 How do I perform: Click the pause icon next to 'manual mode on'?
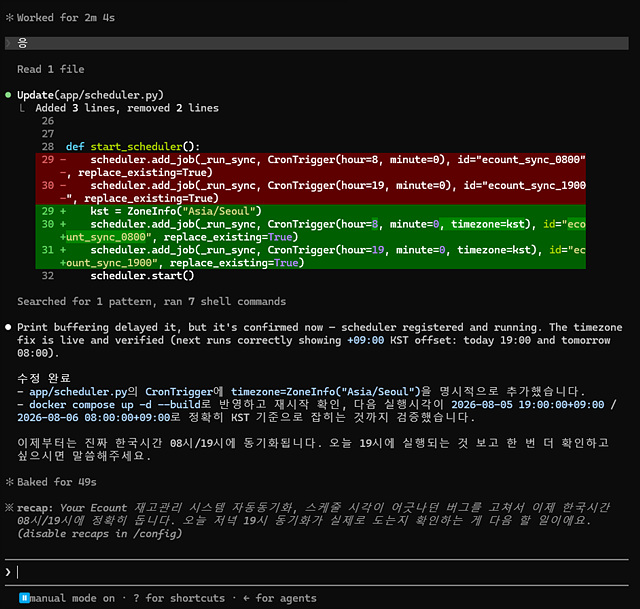click(24, 598)
